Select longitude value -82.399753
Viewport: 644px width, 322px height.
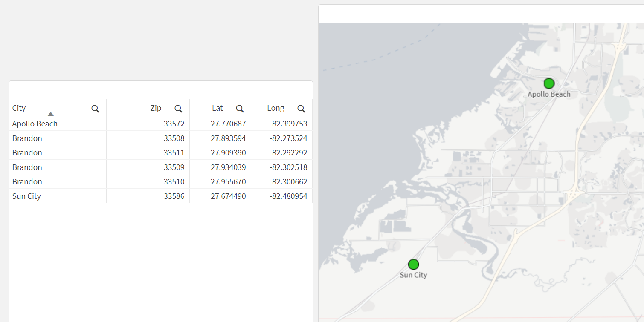pyautogui.click(x=288, y=124)
